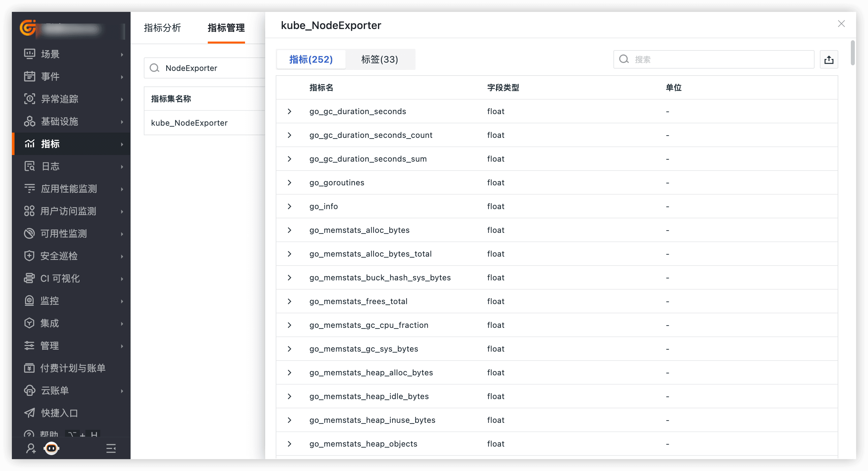Switch to the 标签(33) tab
This screenshot has width=868, height=471.
click(379, 60)
